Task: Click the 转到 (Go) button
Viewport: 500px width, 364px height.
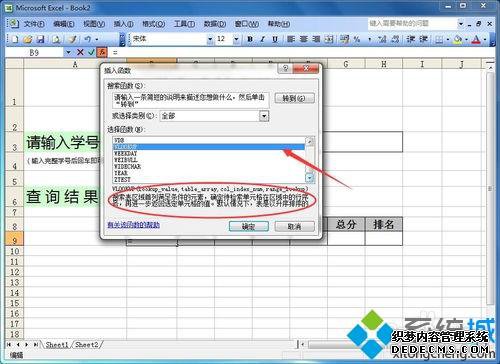Action: tap(294, 98)
